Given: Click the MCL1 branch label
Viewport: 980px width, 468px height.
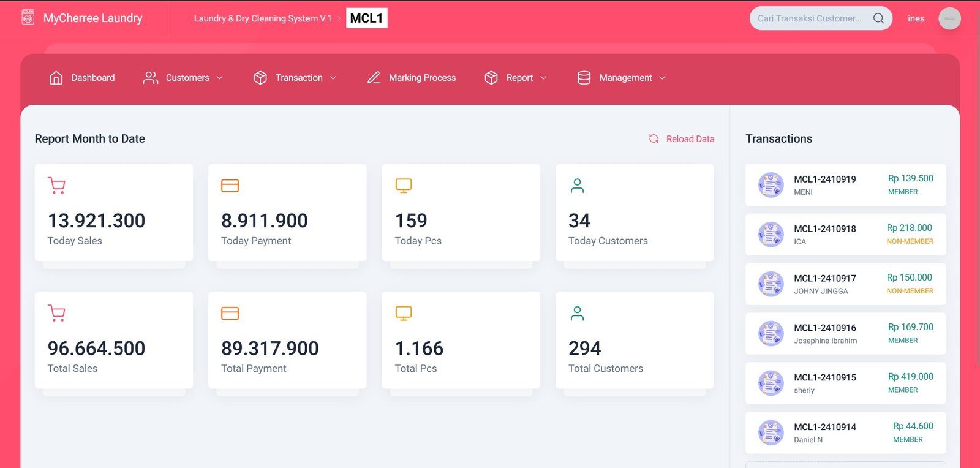Looking at the screenshot, I should pos(366,18).
